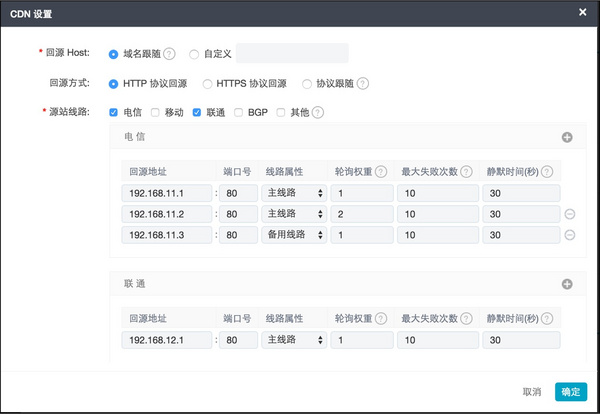600x414 pixels.
Task: Click help icon beside 静默时间(秒) in 电信 table
Action: click(546, 171)
